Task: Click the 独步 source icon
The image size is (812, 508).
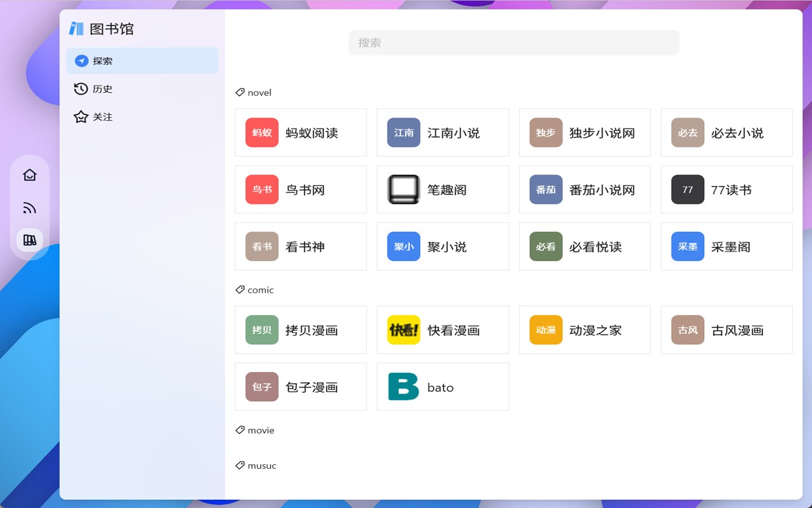Action: tap(546, 133)
